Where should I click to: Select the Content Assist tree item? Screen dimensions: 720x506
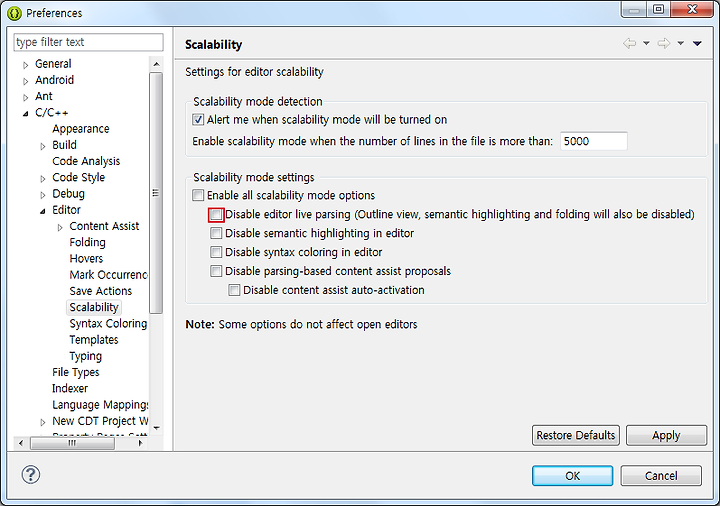coord(104,226)
